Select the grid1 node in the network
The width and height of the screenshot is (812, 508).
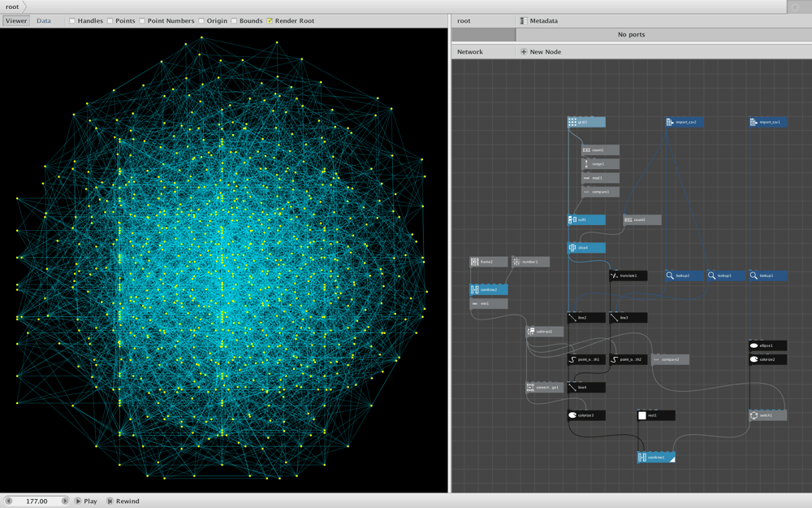pos(586,123)
